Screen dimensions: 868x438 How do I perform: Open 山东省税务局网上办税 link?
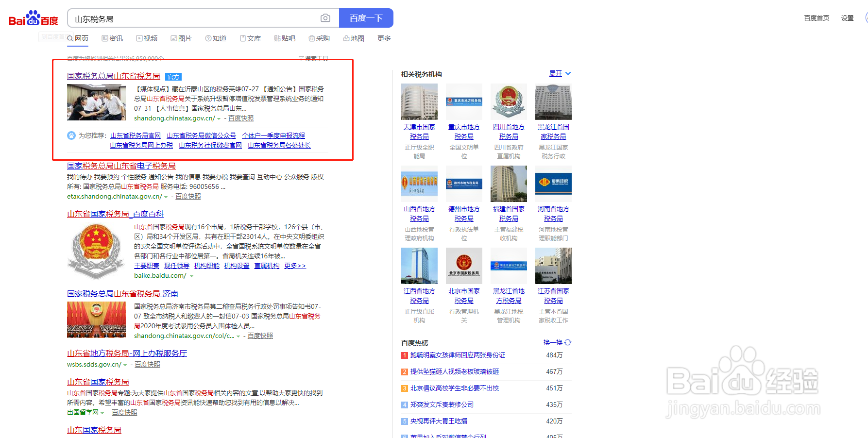[141, 145]
